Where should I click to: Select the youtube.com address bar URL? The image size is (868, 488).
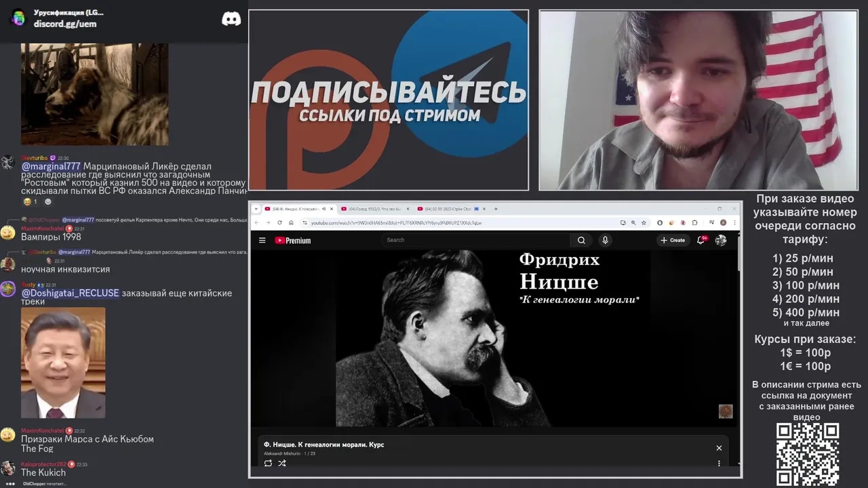(x=397, y=222)
